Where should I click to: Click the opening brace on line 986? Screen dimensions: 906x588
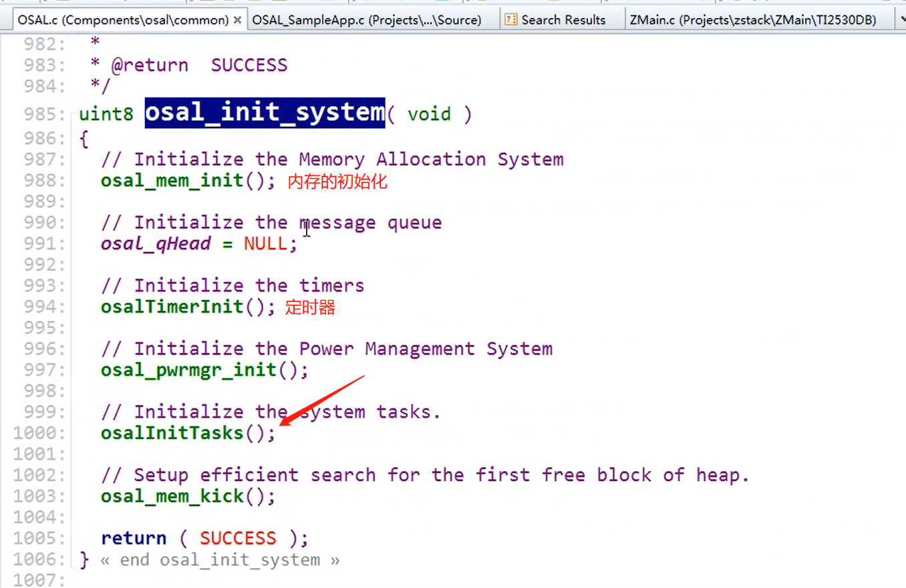(84, 140)
